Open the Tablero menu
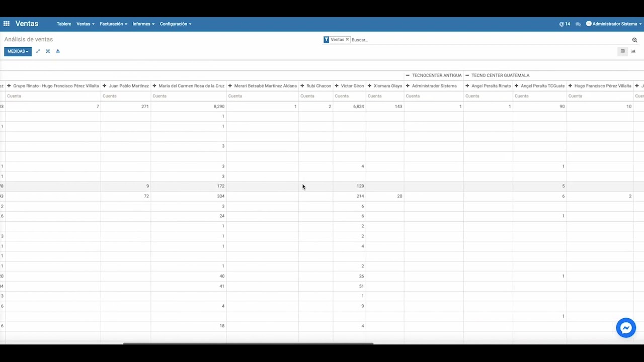Screen dimensions: 644x362 [64, 24]
